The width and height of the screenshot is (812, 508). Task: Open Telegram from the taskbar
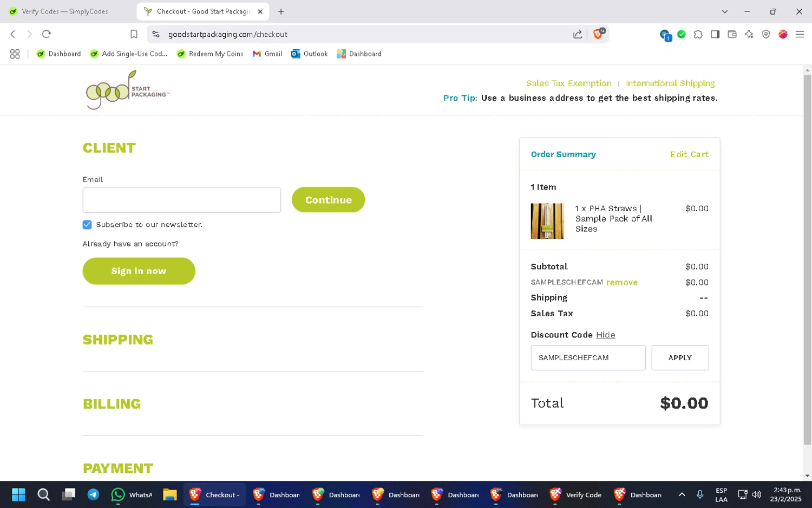[x=93, y=495]
